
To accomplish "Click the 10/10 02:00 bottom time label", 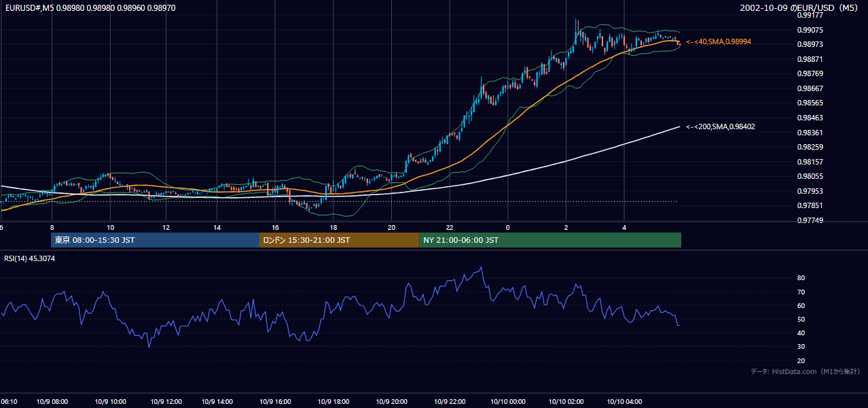I will [x=566, y=402].
